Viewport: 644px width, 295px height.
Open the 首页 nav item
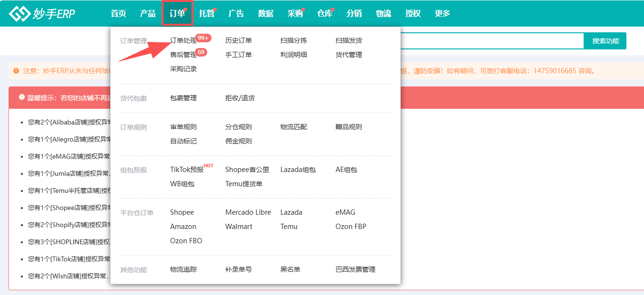[x=118, y=13]
